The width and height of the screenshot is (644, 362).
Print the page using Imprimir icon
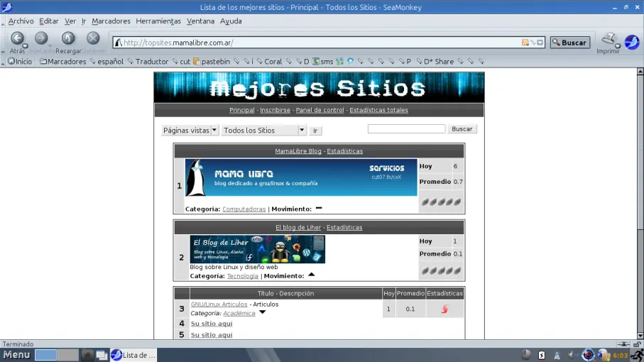click(608, 43)
